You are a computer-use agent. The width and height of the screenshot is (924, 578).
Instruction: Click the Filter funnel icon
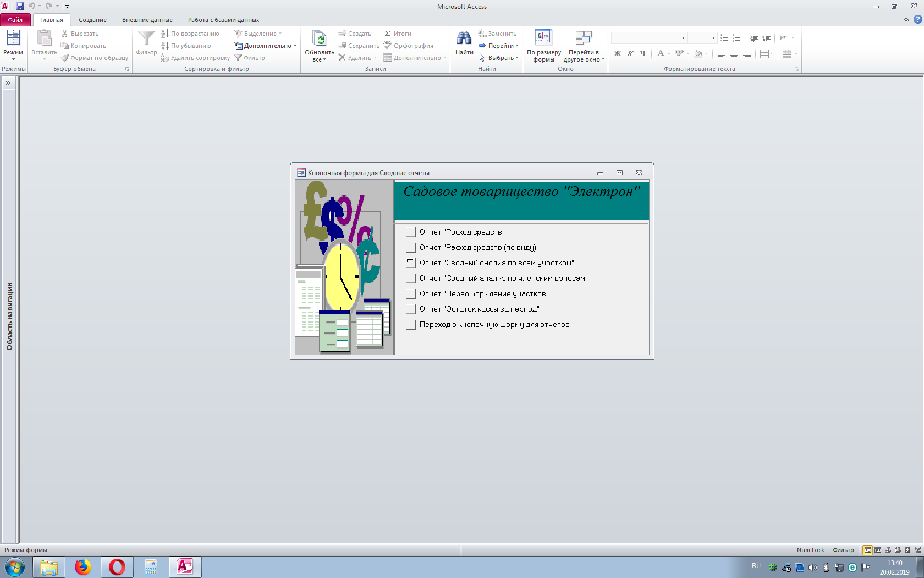(x=146, y=39)
